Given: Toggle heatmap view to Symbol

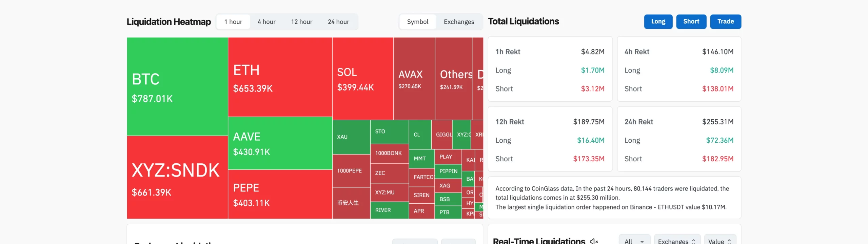Looking at the screenshot, I should (x=418, y=22).
